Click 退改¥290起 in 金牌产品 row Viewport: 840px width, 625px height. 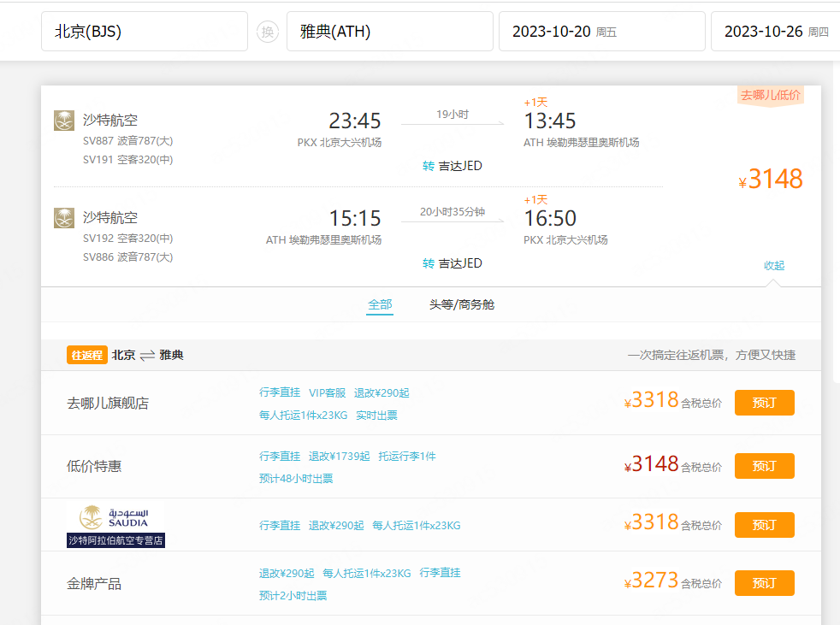[x=287, y=573]
